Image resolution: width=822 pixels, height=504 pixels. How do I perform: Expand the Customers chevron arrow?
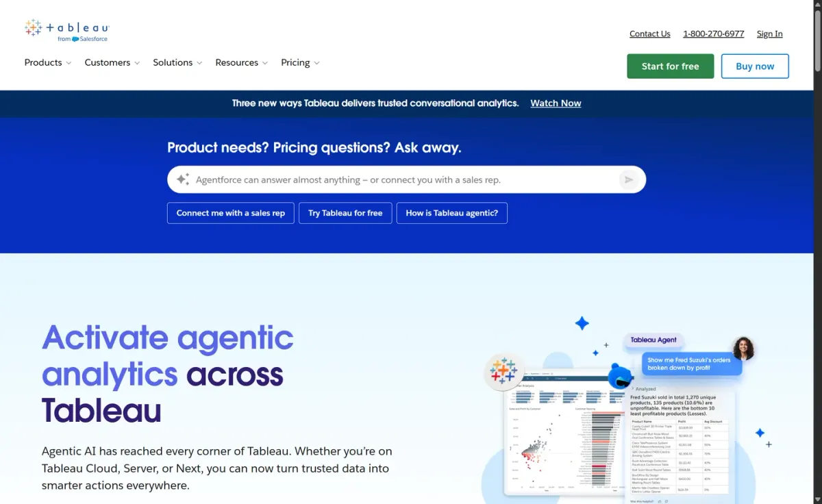[x=137, y=63]
